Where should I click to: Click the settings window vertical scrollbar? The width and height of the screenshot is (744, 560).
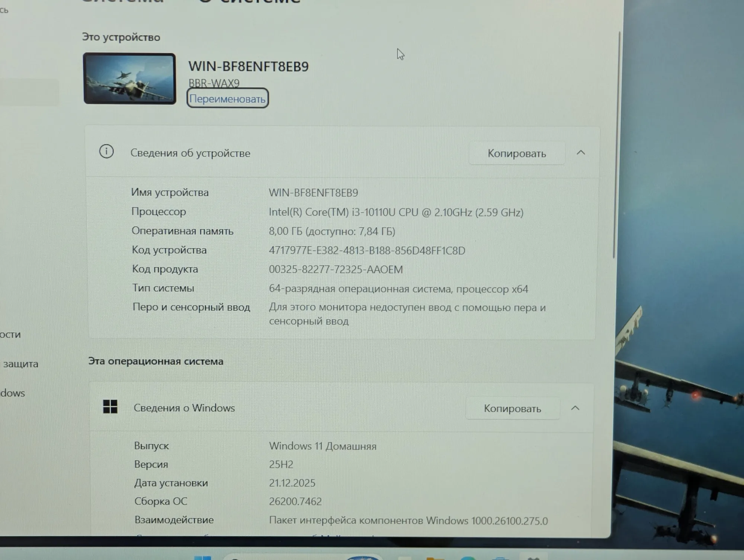click(616, 145)
